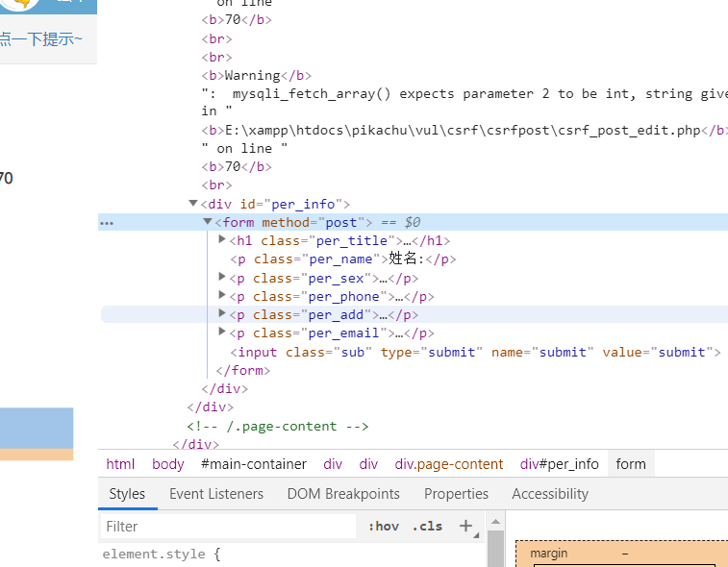This screenshot has height=567, width=728.
Task: Click the mysqli_fetch_array() warning text row
Action: 464,94
